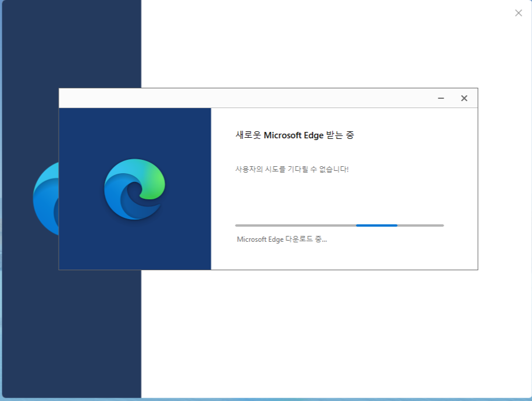
Task: Click the heading '새로운 Microsoft Edge 받는 중'
Action: (295, 135)
